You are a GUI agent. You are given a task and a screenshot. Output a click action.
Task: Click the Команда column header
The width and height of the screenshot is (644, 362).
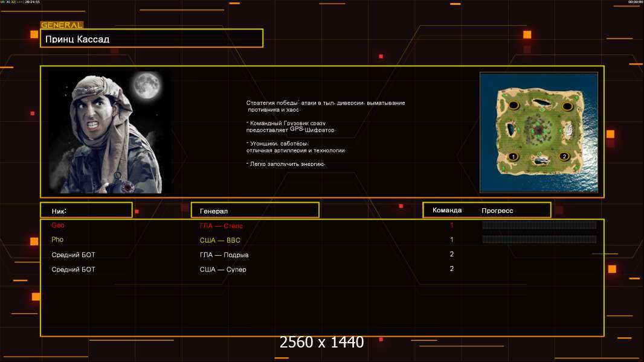point(447,210)
